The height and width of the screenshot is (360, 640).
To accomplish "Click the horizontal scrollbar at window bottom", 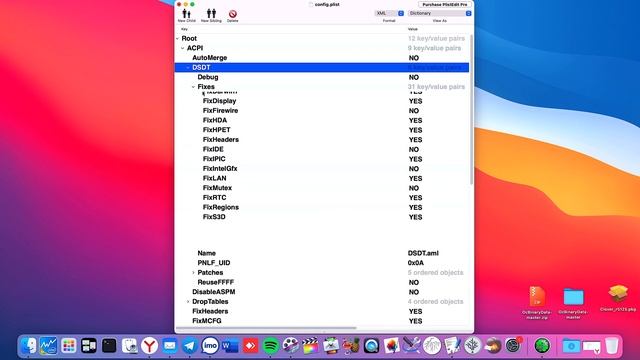I will point(266,328).
